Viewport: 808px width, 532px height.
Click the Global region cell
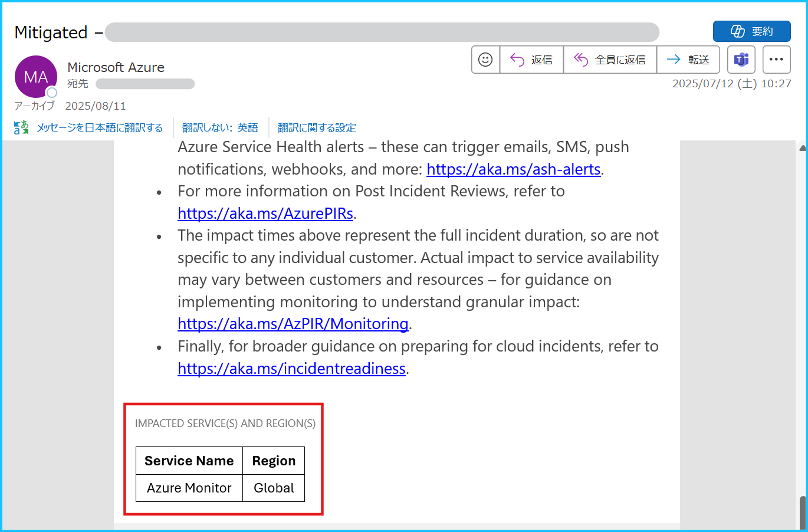point(274,488)
